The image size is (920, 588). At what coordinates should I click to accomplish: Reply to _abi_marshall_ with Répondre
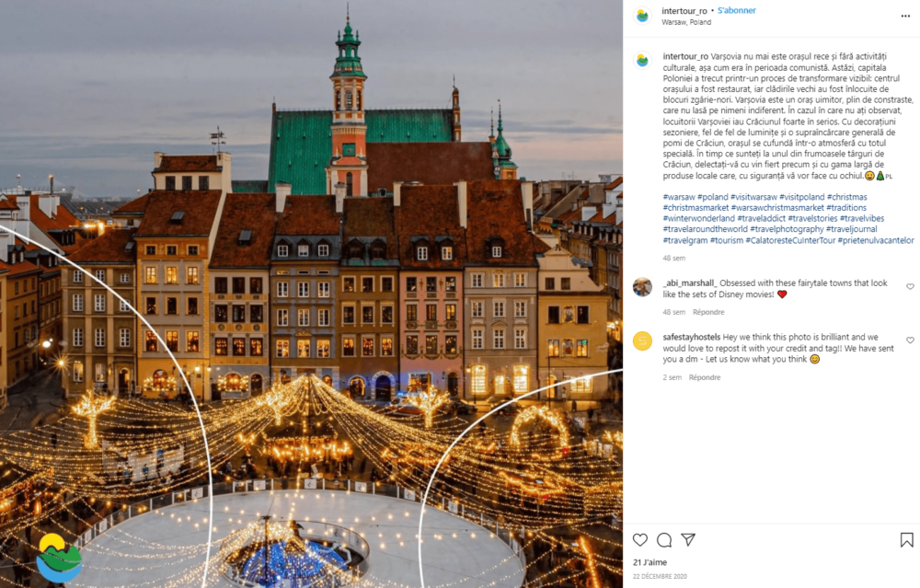[708, 312]
